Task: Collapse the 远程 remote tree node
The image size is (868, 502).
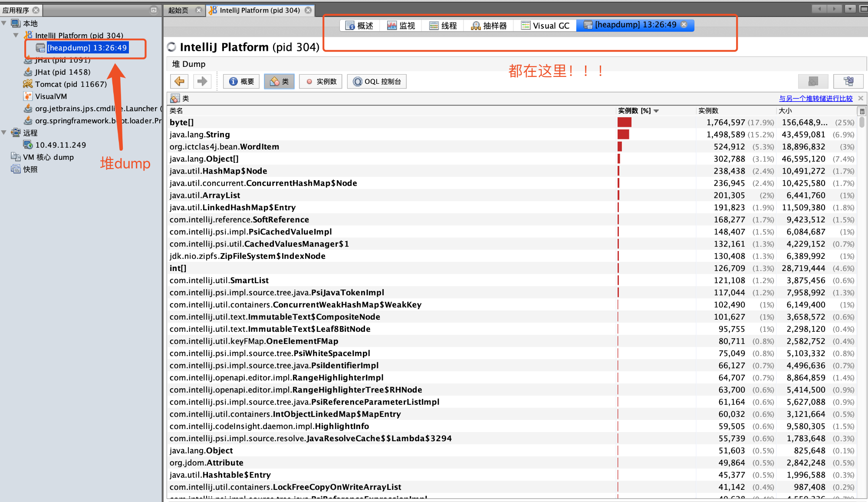Action: click(x=4, y=132)
